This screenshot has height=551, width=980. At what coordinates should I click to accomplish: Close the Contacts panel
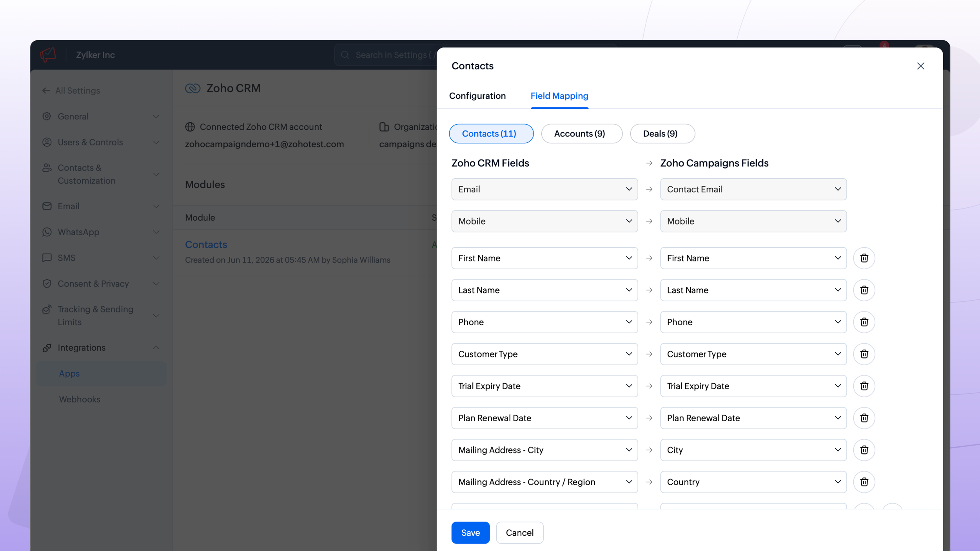coord(920,66)
